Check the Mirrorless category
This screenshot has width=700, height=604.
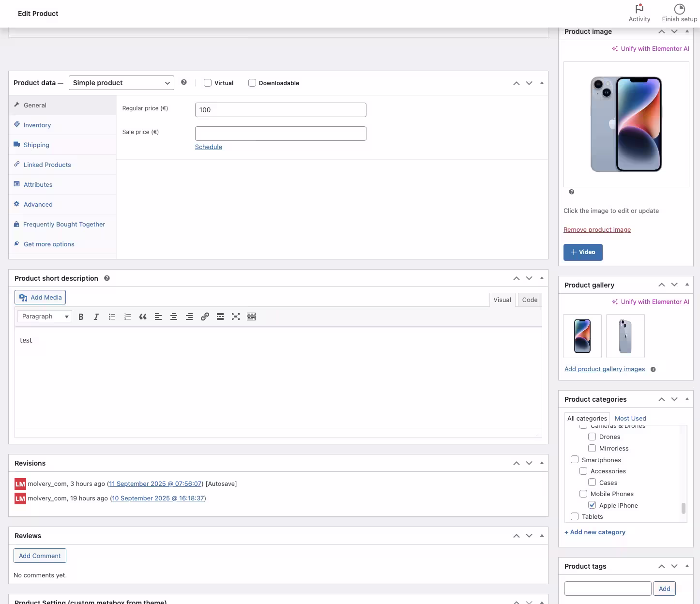click(592, 448)
